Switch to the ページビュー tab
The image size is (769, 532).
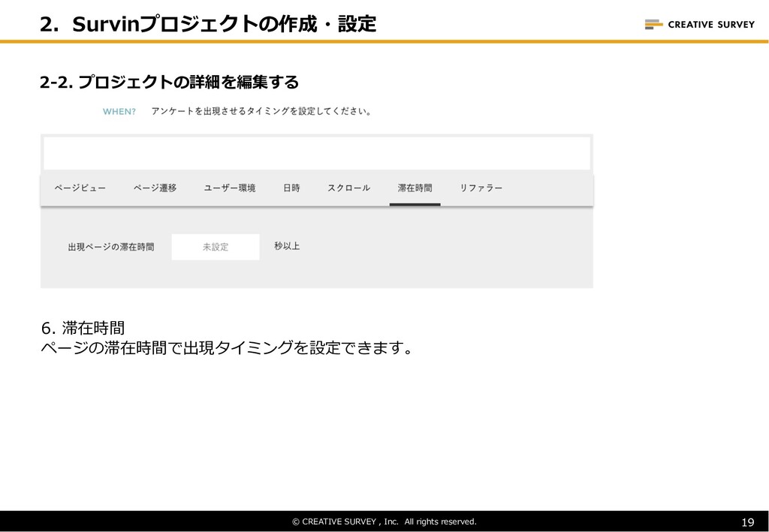click(80, 188)
